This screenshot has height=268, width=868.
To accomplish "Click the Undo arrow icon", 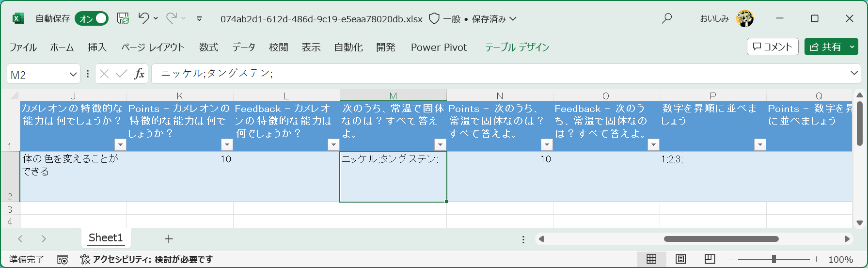I will pos(143,18).
